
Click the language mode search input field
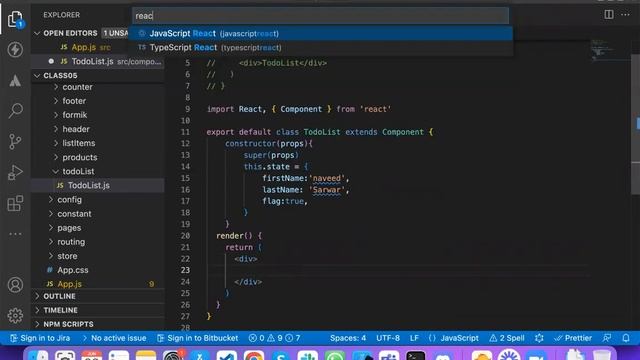click(x=320, y=16)
